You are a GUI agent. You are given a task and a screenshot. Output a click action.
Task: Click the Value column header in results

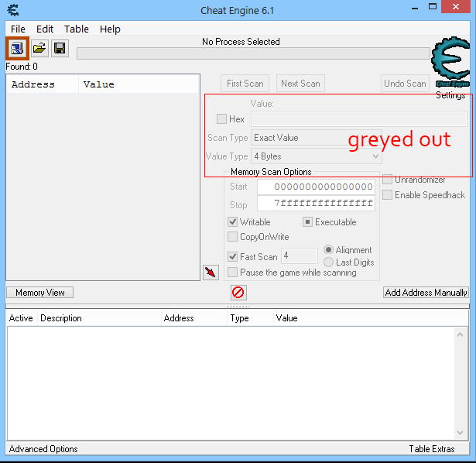point(139,84)
